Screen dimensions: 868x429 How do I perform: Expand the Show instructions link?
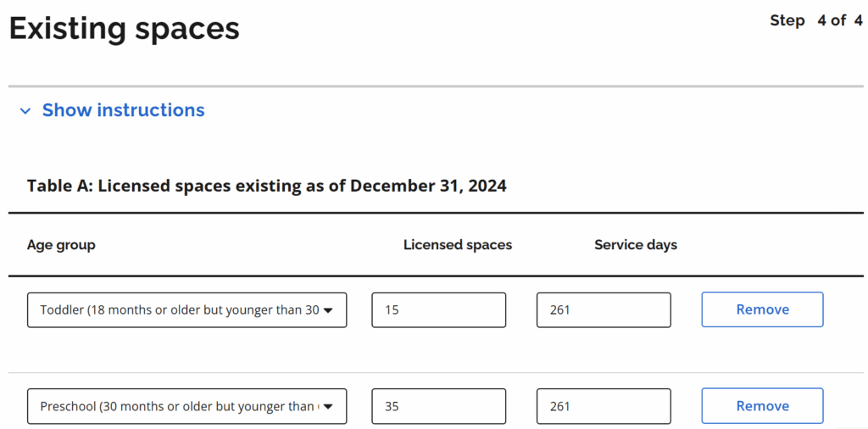123,110
